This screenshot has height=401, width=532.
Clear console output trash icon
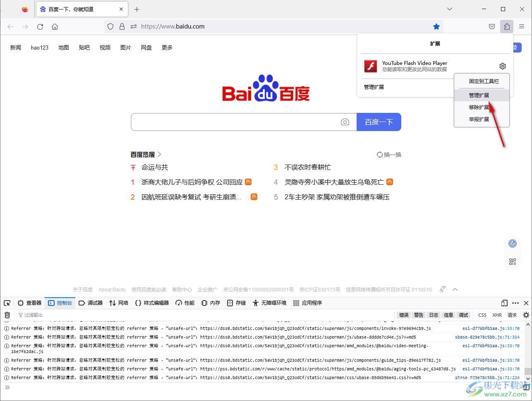[x=7, y=315]
